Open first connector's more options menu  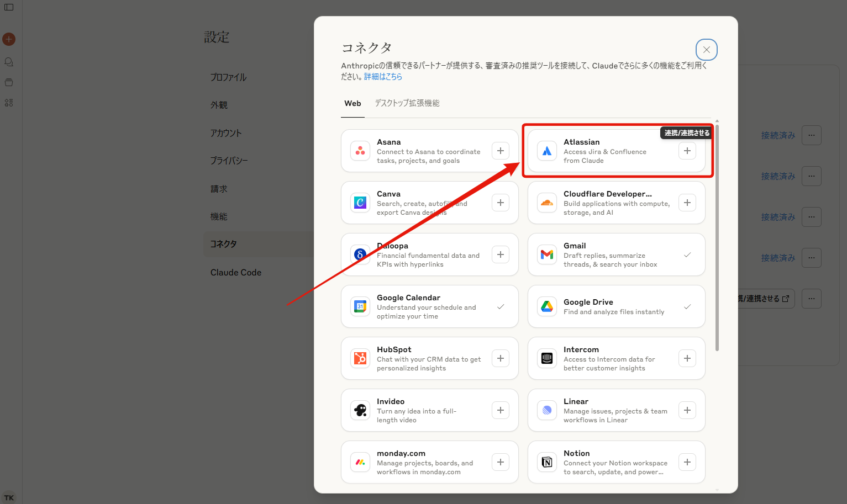click(x=812, y=135)
